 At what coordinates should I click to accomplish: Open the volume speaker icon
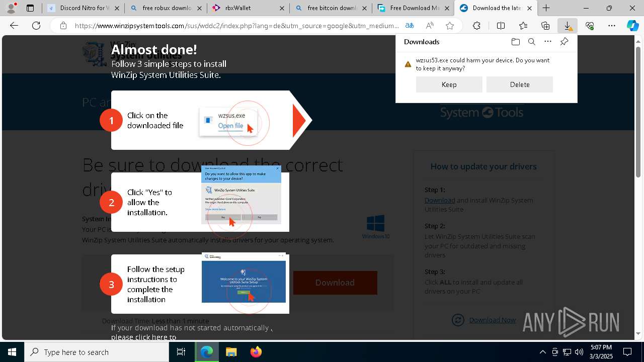pos(579,352)
